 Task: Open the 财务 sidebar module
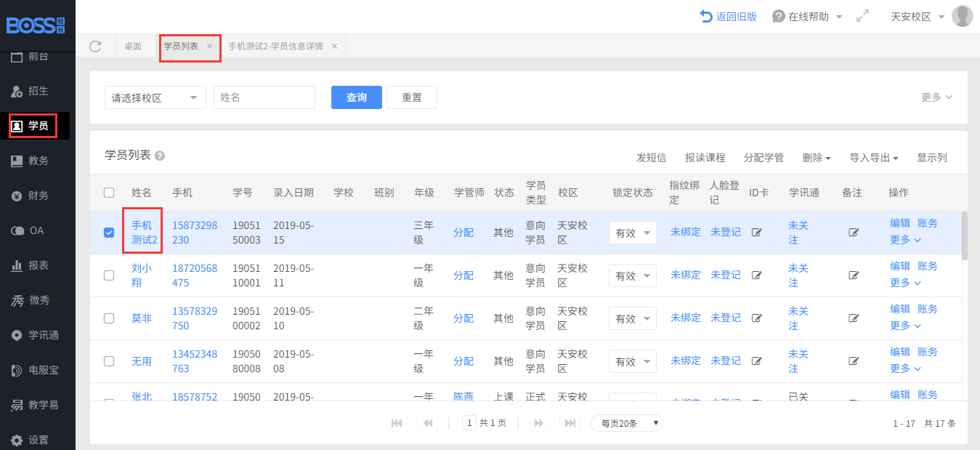(x=30, y=196)
